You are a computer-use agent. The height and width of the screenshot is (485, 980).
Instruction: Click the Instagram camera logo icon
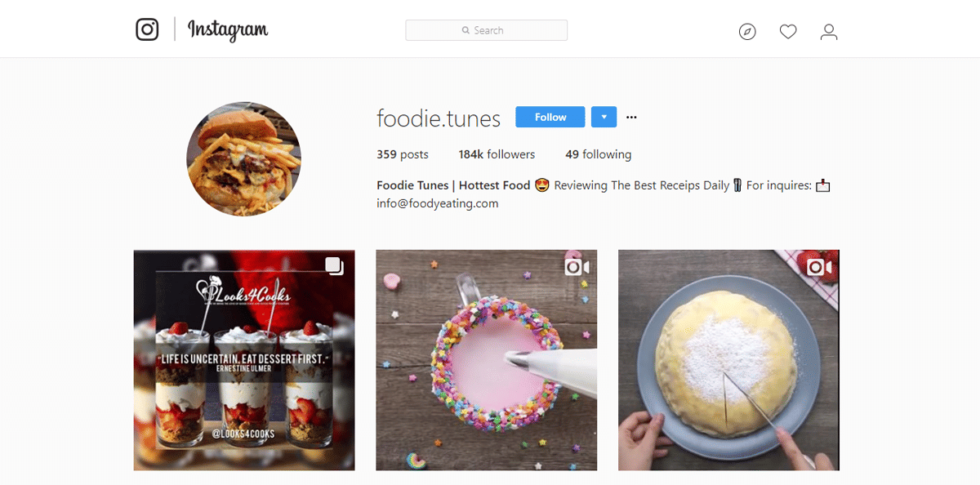pos(147,29)
